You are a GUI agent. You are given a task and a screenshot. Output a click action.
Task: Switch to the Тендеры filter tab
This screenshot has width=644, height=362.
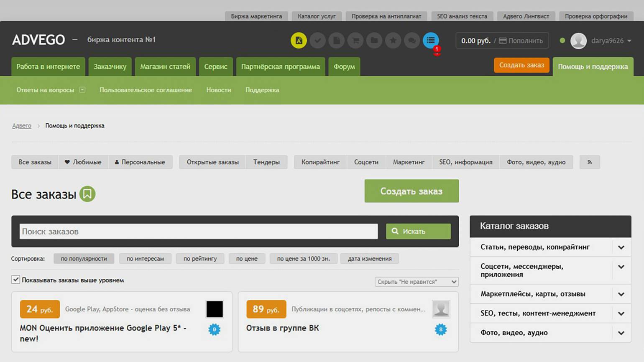[266, 162]
